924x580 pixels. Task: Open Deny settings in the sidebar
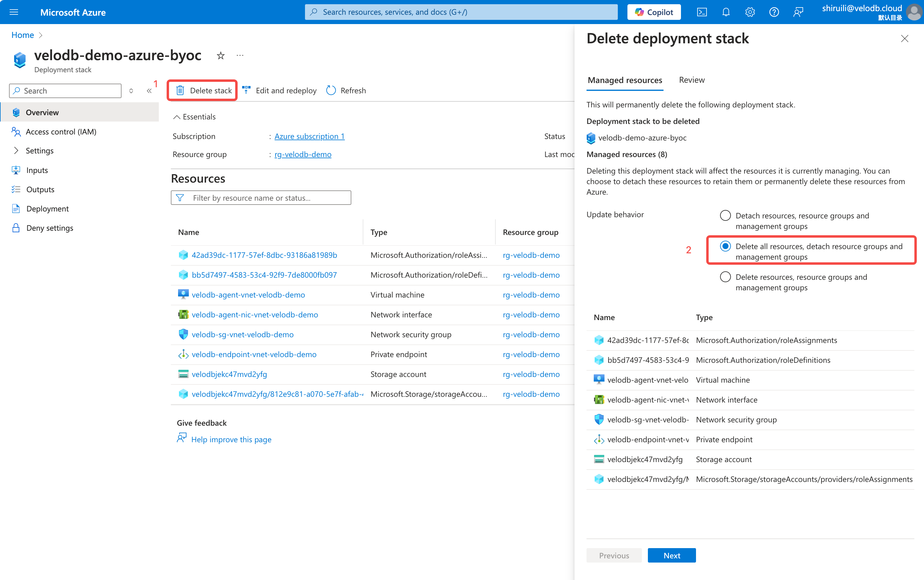click(x=50, y=228)
